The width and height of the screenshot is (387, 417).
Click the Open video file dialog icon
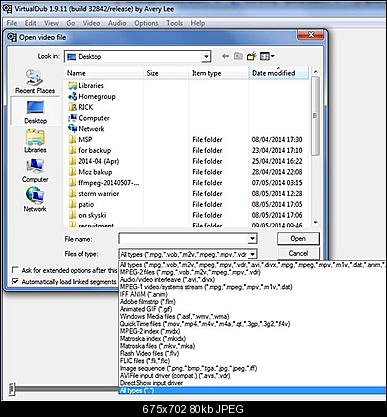tap(12, 37)
